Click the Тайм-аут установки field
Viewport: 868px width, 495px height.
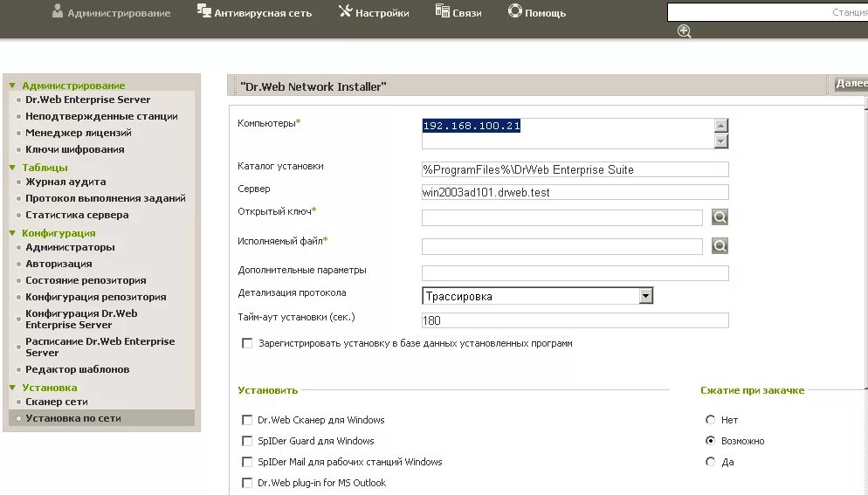[x=575, y=320]
